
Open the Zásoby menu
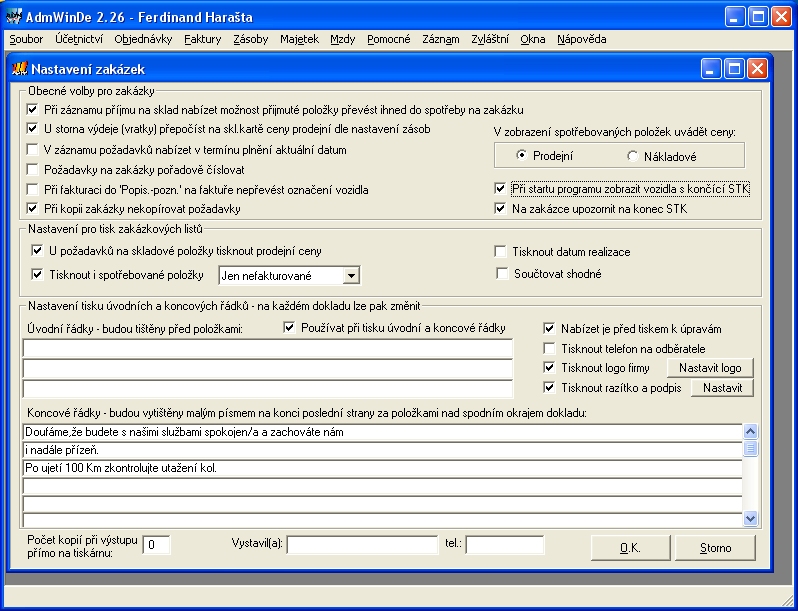tap(250, 39)
